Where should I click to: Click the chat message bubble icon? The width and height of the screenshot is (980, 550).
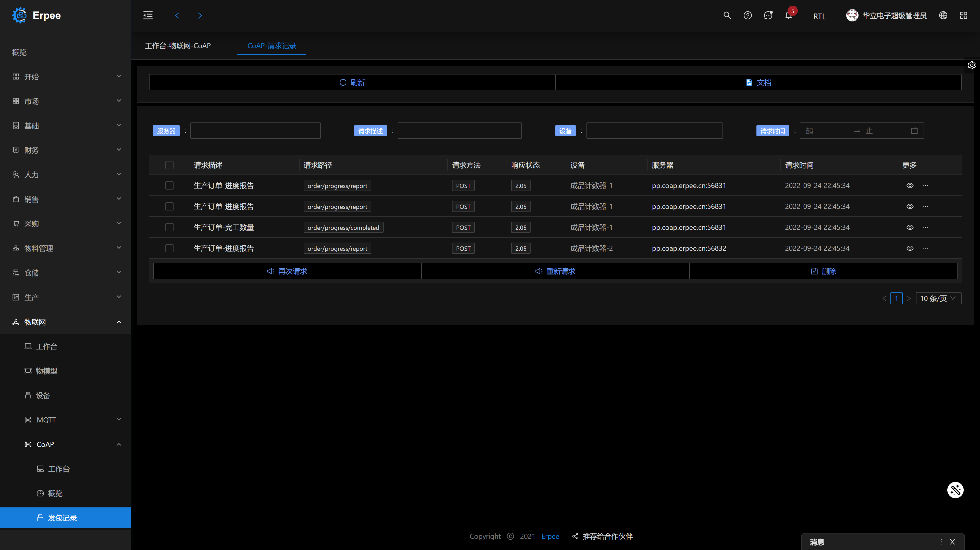[x=768, y=15]
